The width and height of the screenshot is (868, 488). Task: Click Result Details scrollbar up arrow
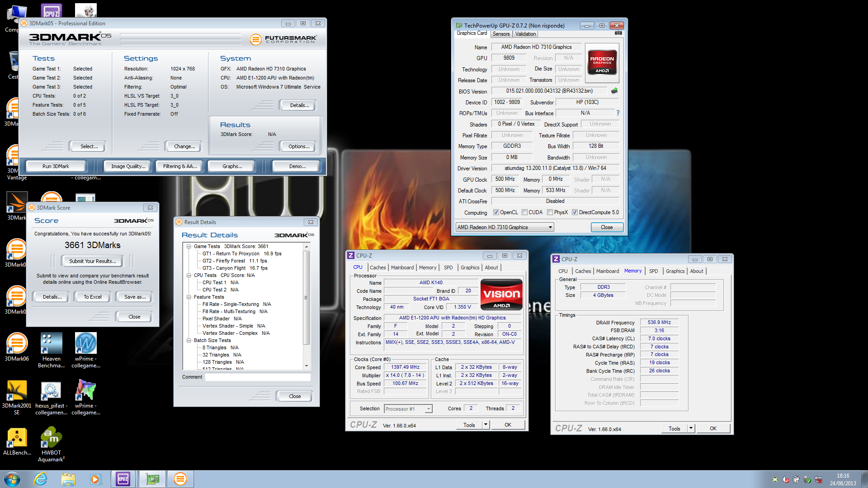pyautogui.click(x=307, y=247)
